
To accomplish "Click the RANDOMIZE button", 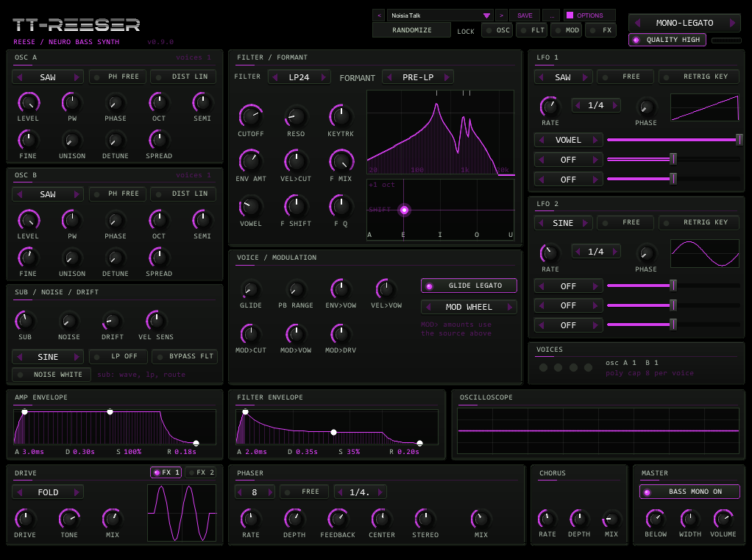I will pyautogui.click(x=411, y=29).
